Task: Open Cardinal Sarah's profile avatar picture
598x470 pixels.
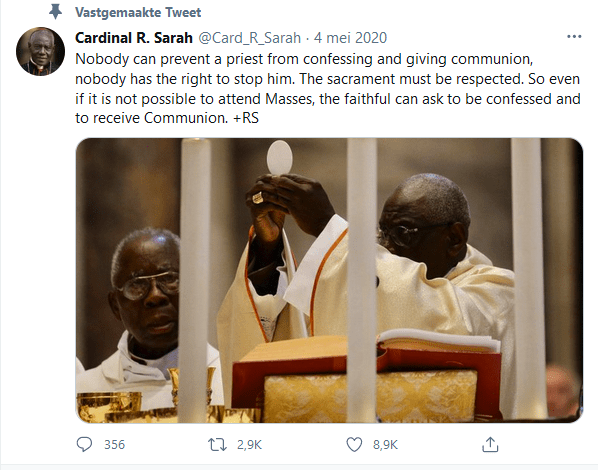Action: coord(40,52)
